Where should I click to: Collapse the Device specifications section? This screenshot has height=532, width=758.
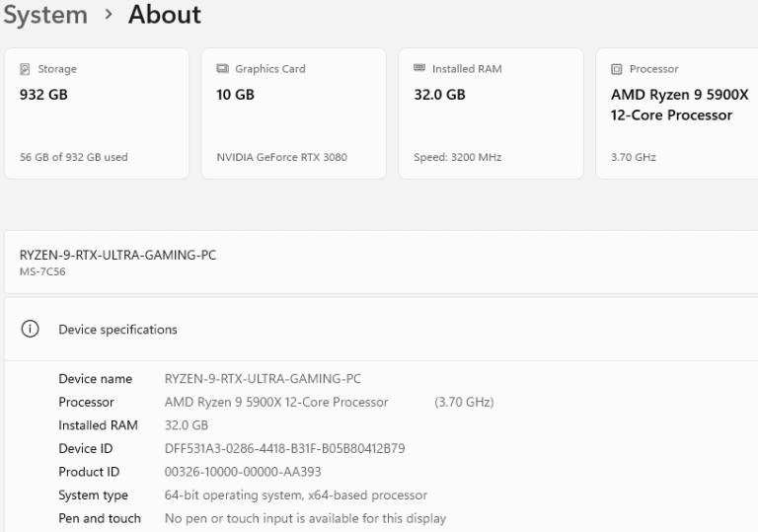[395, 330]
